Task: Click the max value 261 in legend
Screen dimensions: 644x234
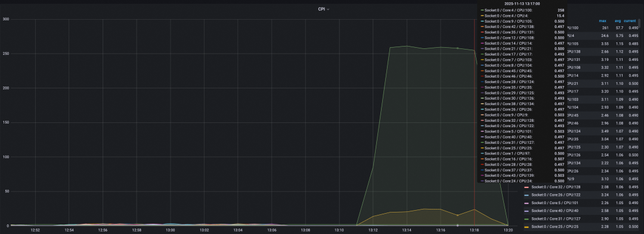Action: tap(605, 28)
